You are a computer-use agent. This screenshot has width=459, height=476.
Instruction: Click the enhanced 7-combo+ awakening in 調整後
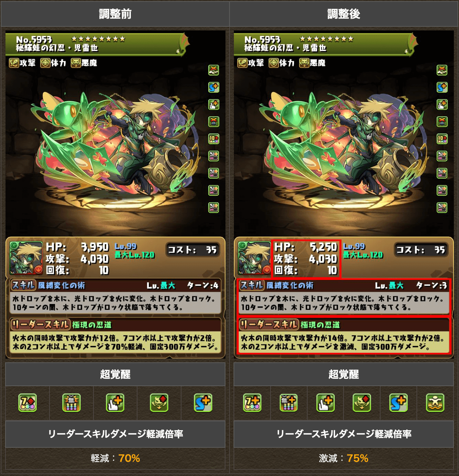[252, 403]
